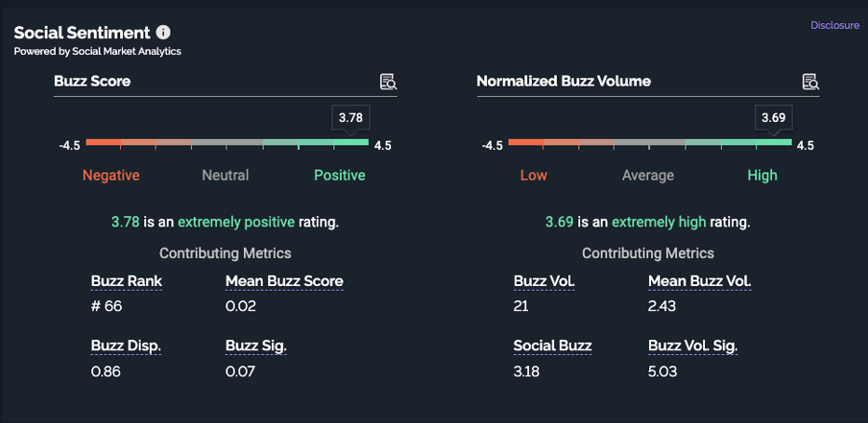Click the Buzz Score section heading

pyautogui.click(x=92, y=81)
